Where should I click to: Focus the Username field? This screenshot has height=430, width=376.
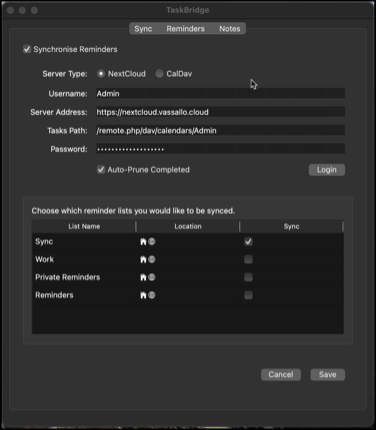(220, 93)
